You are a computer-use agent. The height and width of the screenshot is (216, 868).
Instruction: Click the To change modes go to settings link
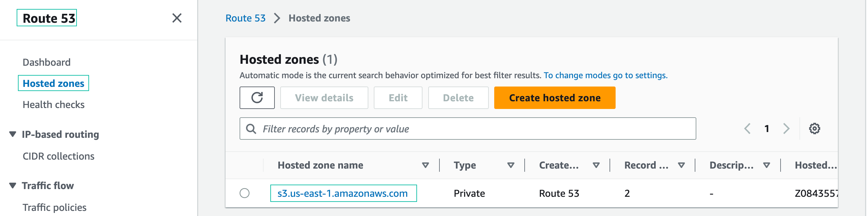(x=605, y=75)
